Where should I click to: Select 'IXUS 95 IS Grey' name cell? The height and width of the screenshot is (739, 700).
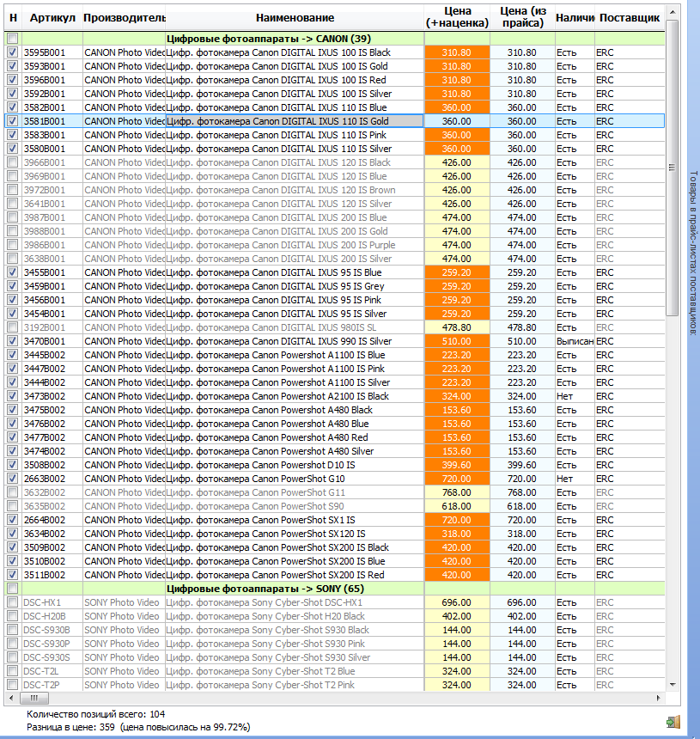[x=295, y=286]
